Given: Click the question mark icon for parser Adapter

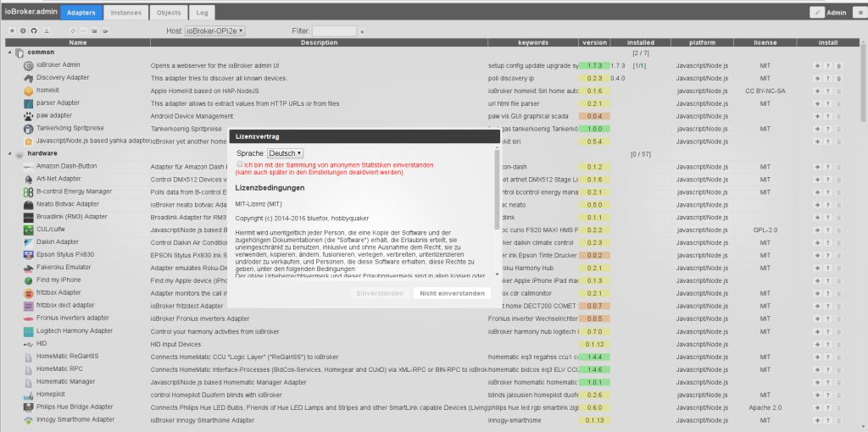Looking at the screenshot, I should (x=828, y=103).
